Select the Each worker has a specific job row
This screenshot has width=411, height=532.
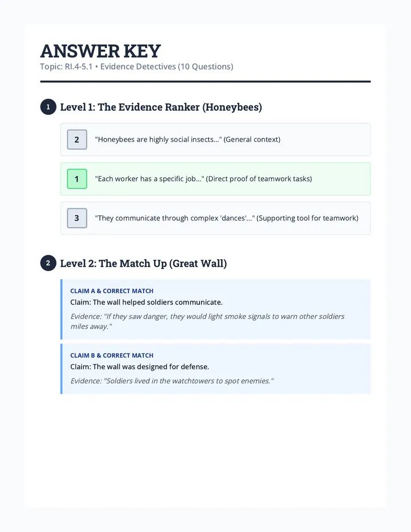click(216, 179)
